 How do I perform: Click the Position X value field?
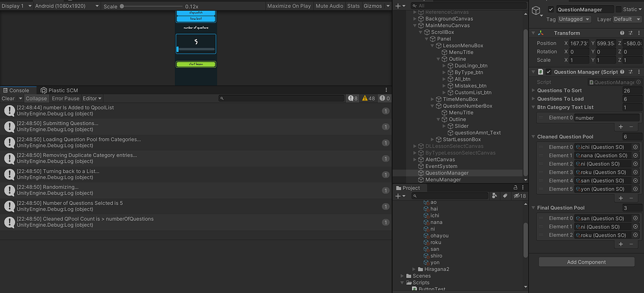click(578, 43)
